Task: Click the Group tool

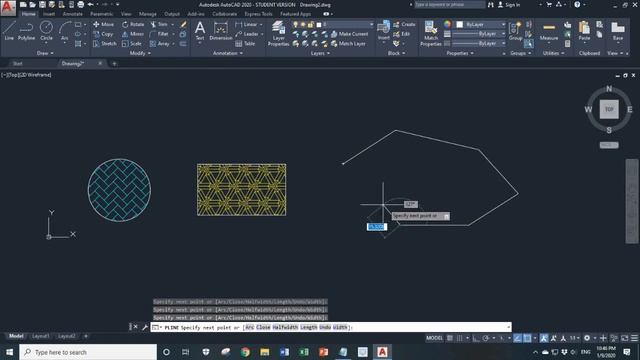Action: [516, 31]
